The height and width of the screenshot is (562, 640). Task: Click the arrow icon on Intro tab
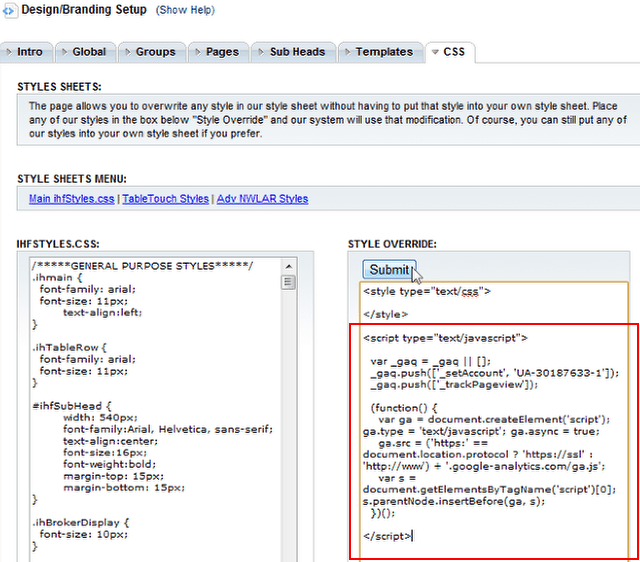[9, 52]
